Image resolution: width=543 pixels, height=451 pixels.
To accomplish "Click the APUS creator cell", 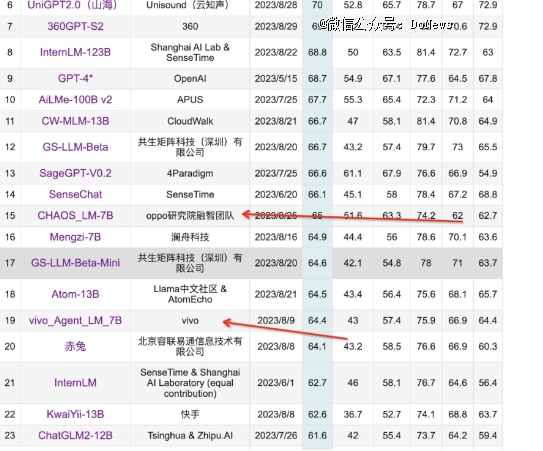I will (x=190, y=100).
